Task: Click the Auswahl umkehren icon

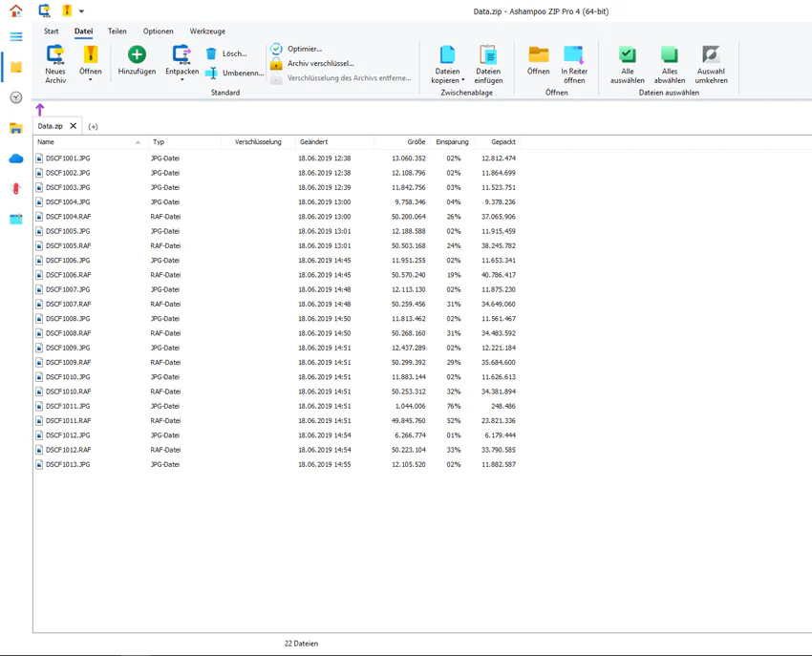Action: [711, 54]
